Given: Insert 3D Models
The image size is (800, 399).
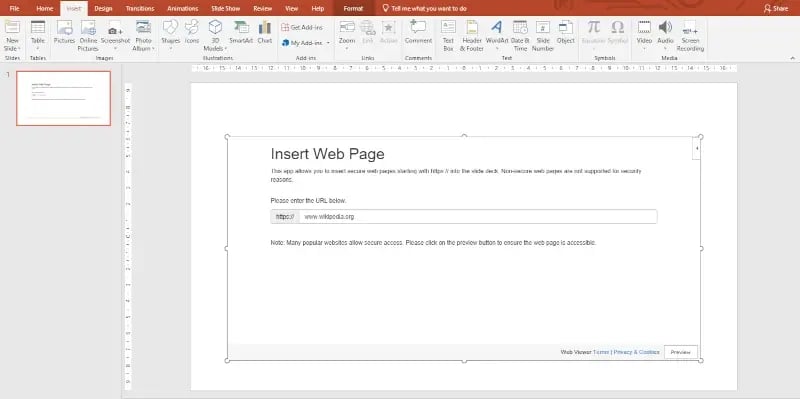Looking at the screenshot, I should click(215, 36).
